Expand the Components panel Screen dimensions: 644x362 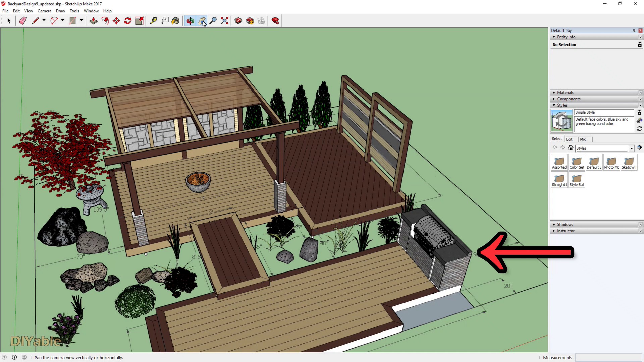tap(554, 99)
